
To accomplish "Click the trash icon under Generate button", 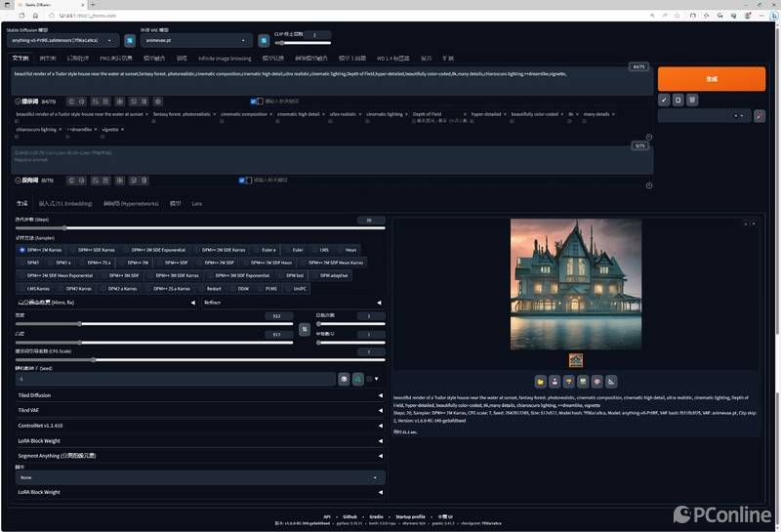I will click(x=691, y=100).
